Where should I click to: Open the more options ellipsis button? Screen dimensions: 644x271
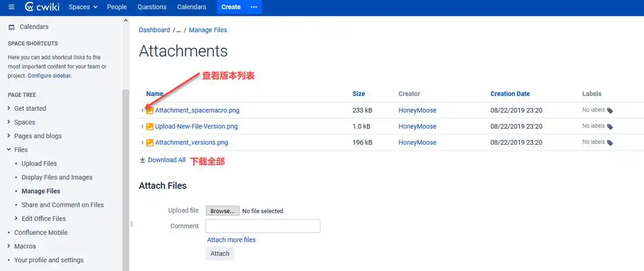tap(254, 7)
